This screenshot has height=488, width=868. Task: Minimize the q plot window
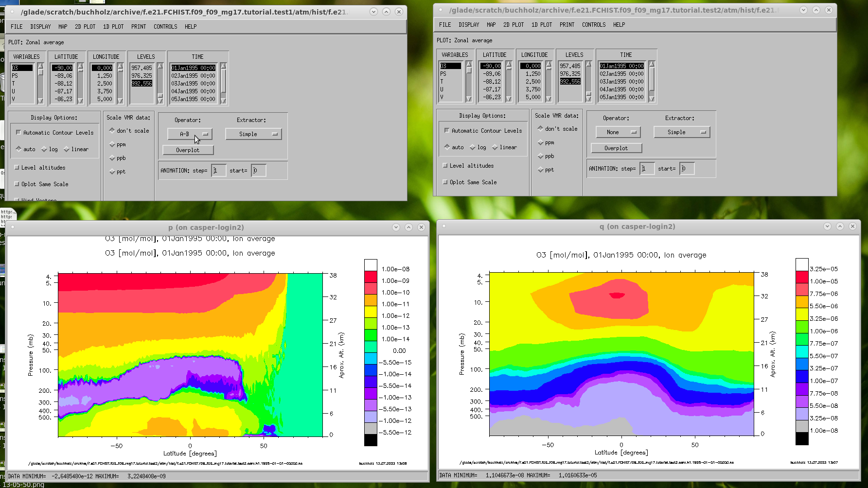[827, 227]
